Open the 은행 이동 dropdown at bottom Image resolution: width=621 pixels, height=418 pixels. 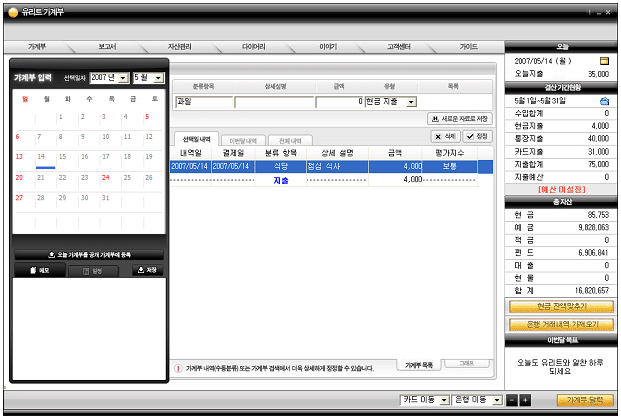(477, 400)
